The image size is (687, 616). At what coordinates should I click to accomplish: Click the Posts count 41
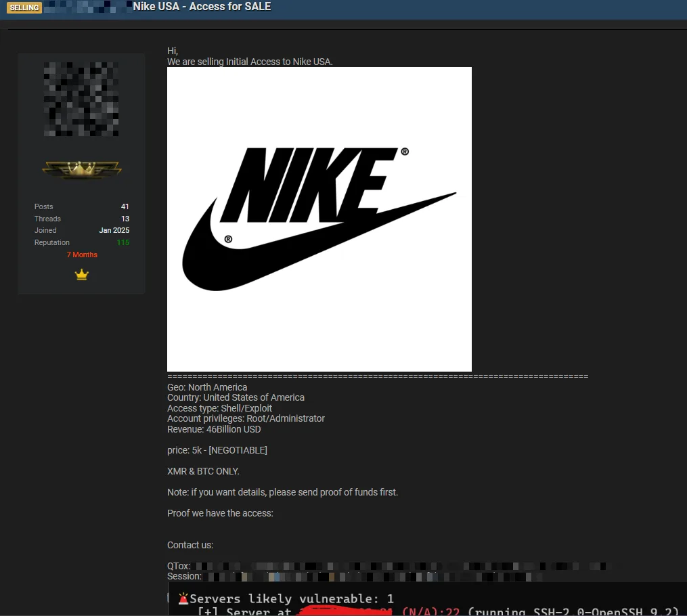click(125, 206)
